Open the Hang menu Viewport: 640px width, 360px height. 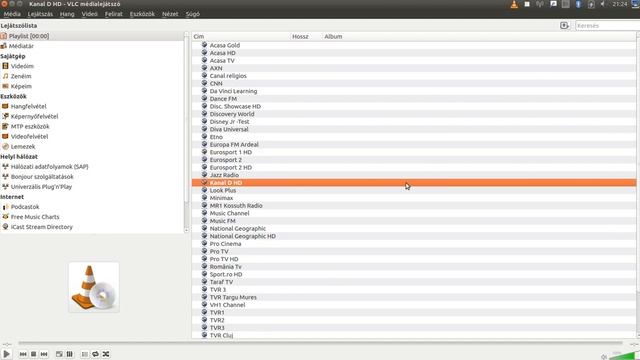tap(67, 14)
